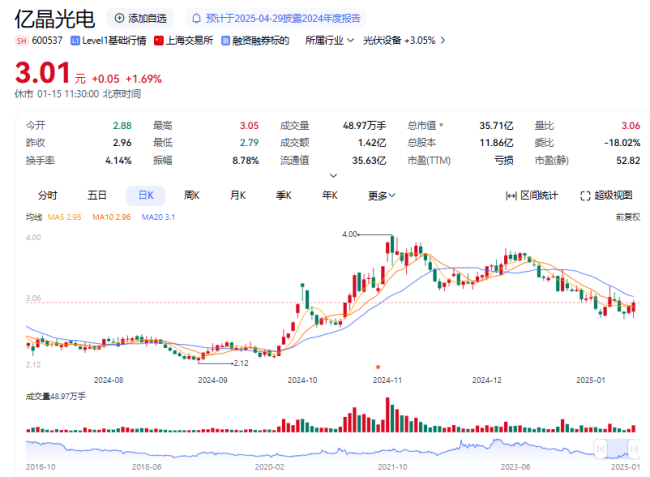Click the 4.00 high price label
This screenshot has height=477, width=650.
point(350,234)
